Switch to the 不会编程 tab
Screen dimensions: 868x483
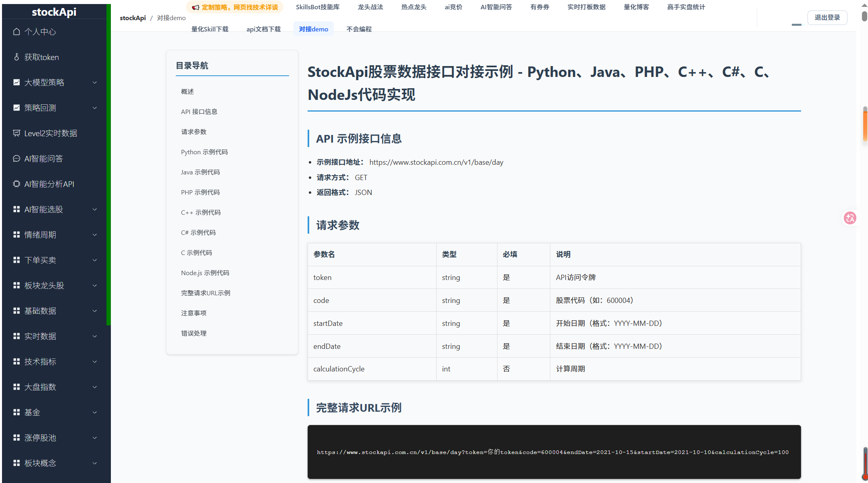coord(359,29)
